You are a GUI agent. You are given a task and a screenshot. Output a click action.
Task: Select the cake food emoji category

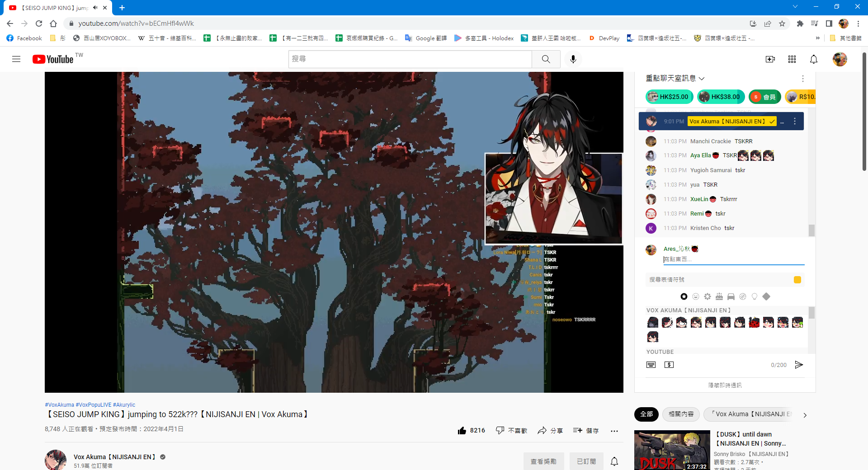(x=719, y=296)
